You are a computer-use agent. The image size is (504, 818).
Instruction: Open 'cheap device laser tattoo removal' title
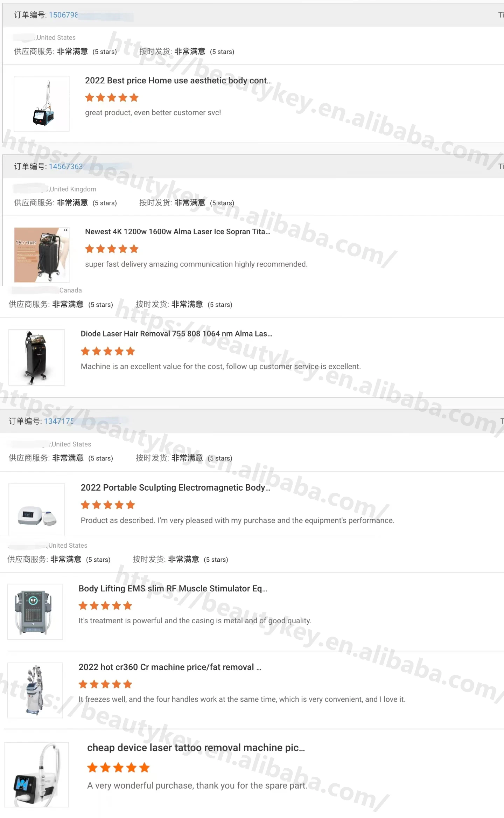pyautogui.click(x=196, y=748)
